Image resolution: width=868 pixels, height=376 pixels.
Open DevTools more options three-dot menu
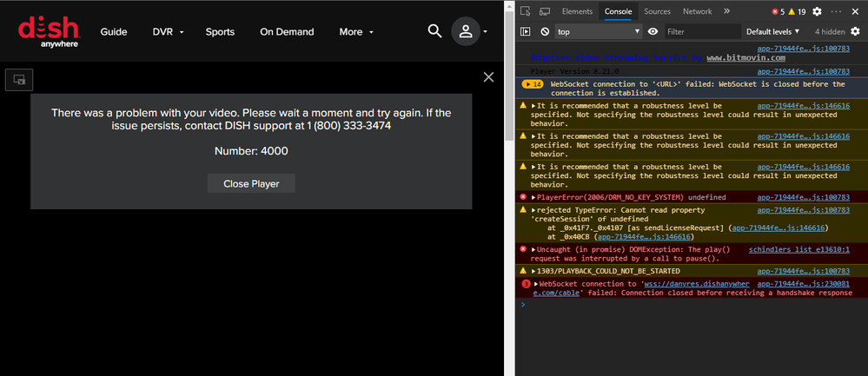[x=837, y=11]
